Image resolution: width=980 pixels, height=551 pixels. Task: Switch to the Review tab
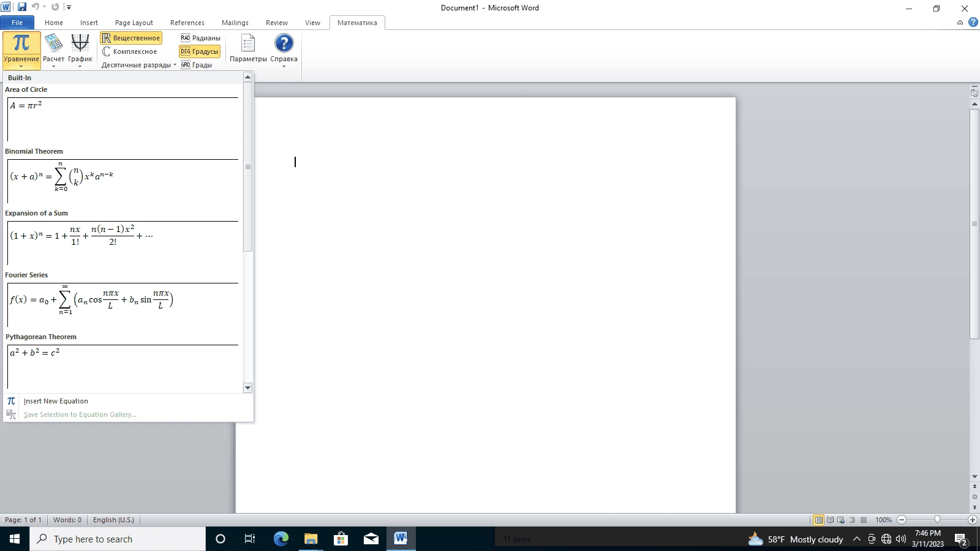[277, 23]
